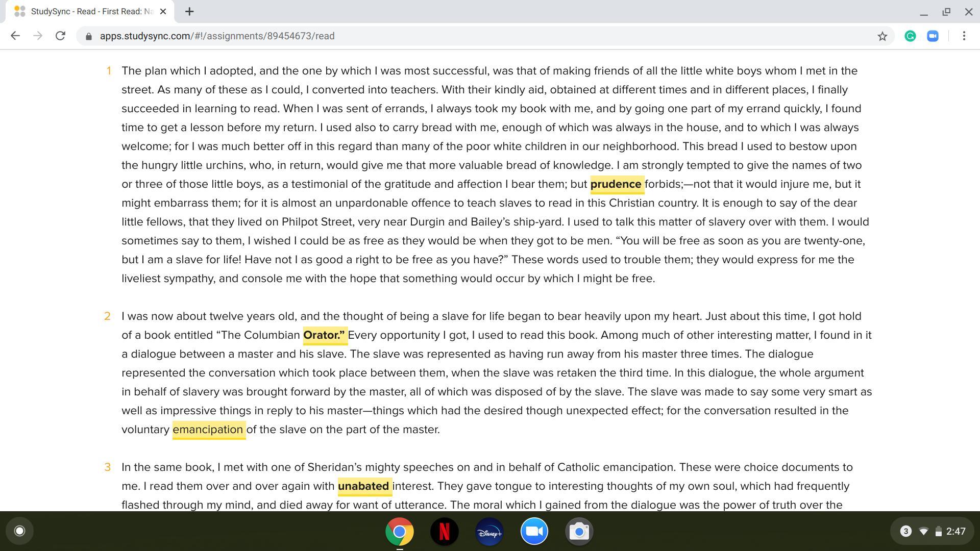
Task: Open the Zoom app on the shelf
Action: tap(534, 532)
